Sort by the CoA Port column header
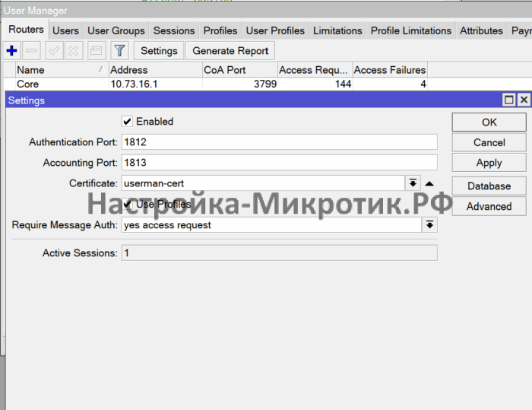Viewport: 532px width, 410px height. (240, 70)
